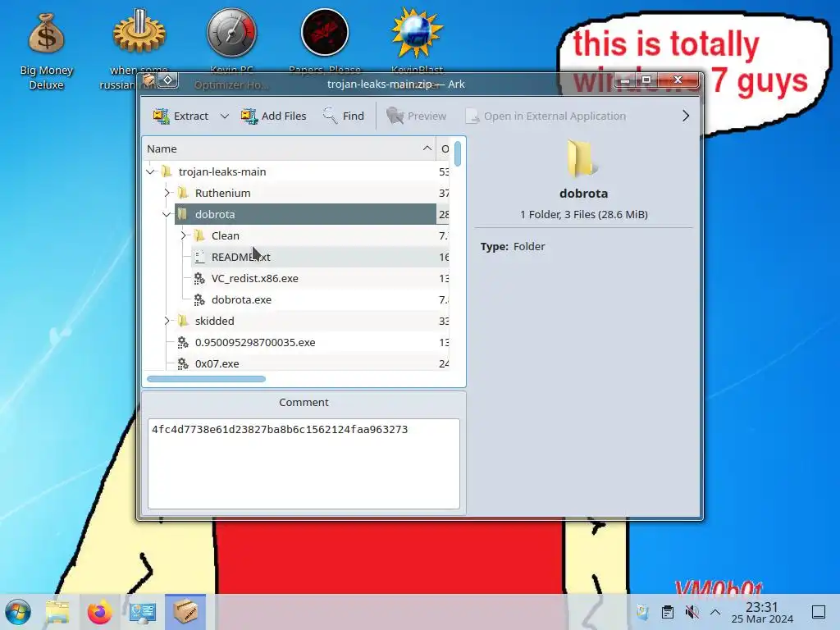
Task: Click the show desktop button
Action: pyautogui.click(x=818, y=612)
